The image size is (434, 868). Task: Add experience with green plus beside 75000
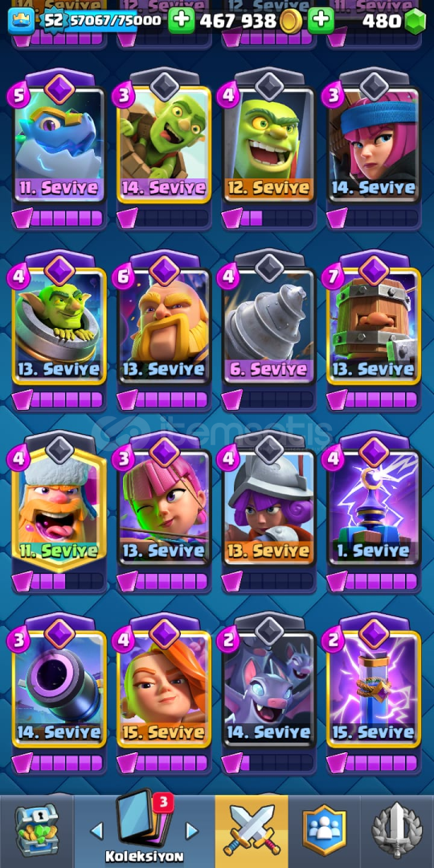[182, 21]
